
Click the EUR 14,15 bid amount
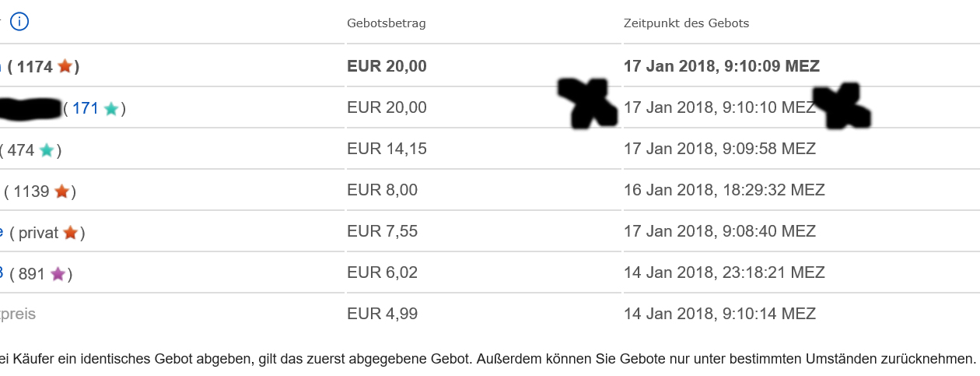(x=387, y=149)
